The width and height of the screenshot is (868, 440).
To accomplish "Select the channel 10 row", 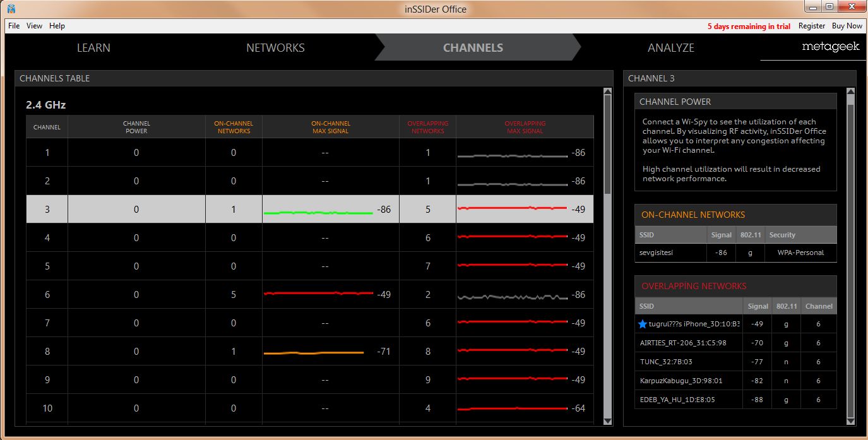I will click(310, 408).
